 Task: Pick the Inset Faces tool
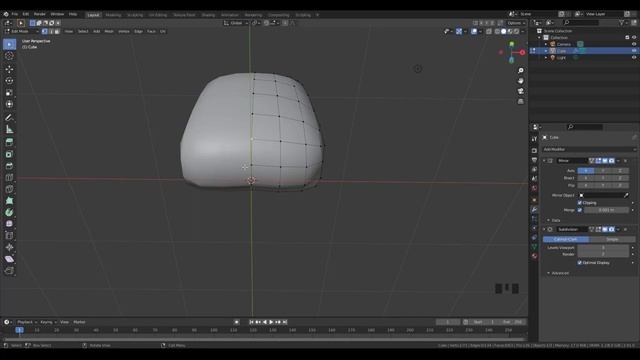pyautogui.click(x=9, y=154)
